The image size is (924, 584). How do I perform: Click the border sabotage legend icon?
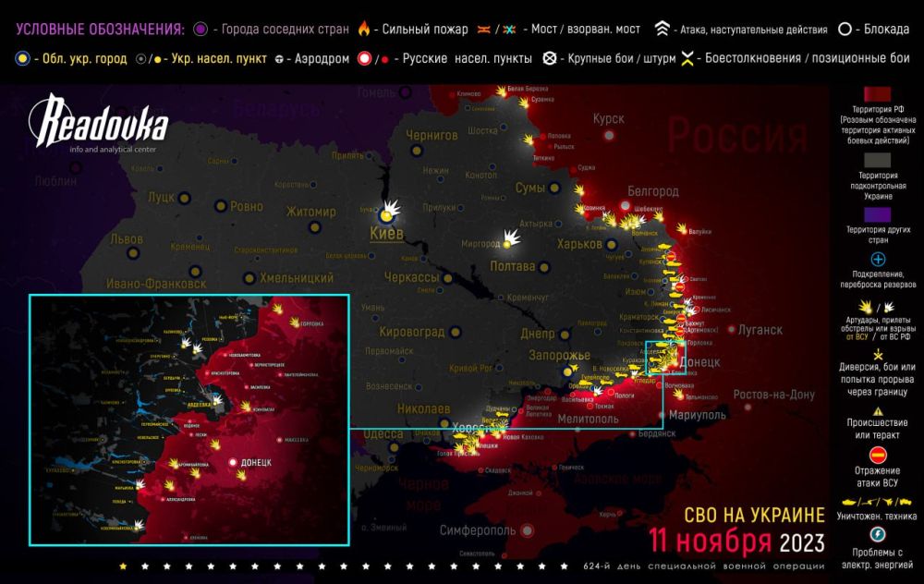click(878, 354)
